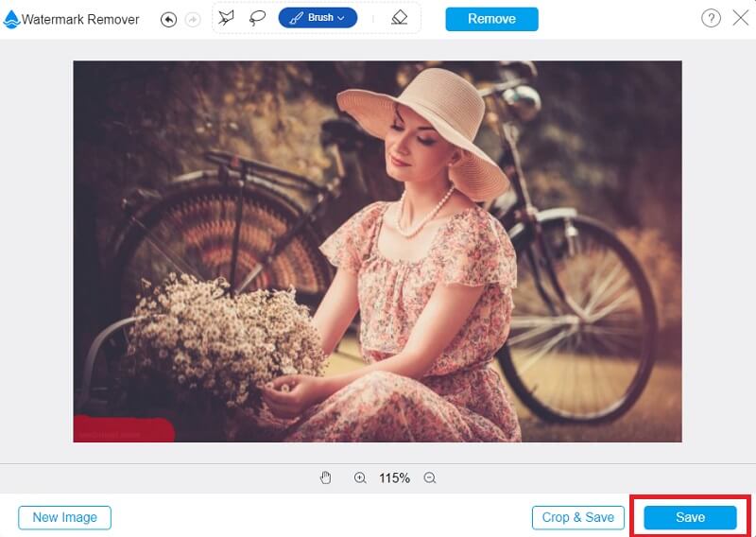Click the red brushed watermark area
The height and width of the screenshot is (537, 756).
(x=123, y=430)
